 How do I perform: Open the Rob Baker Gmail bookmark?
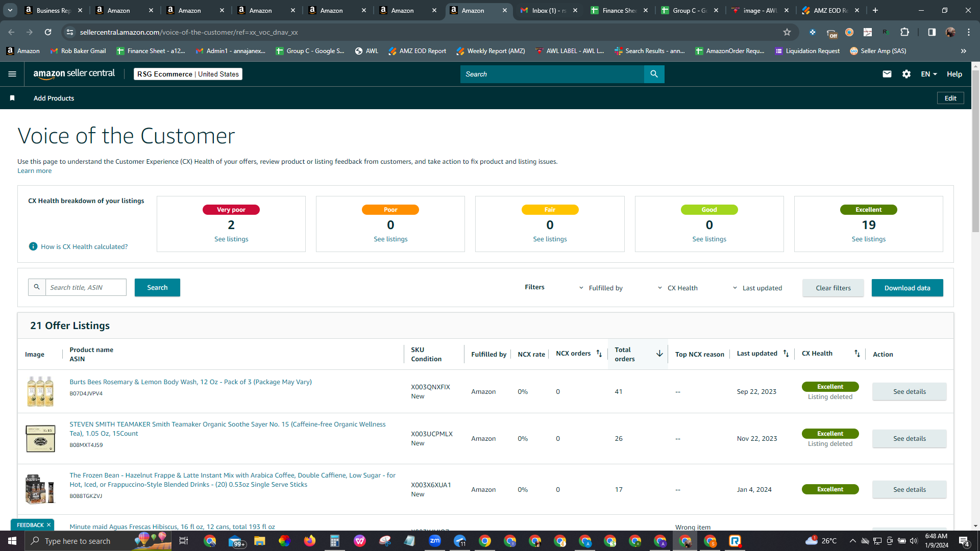pyautogui.click(x=78, y=51)
